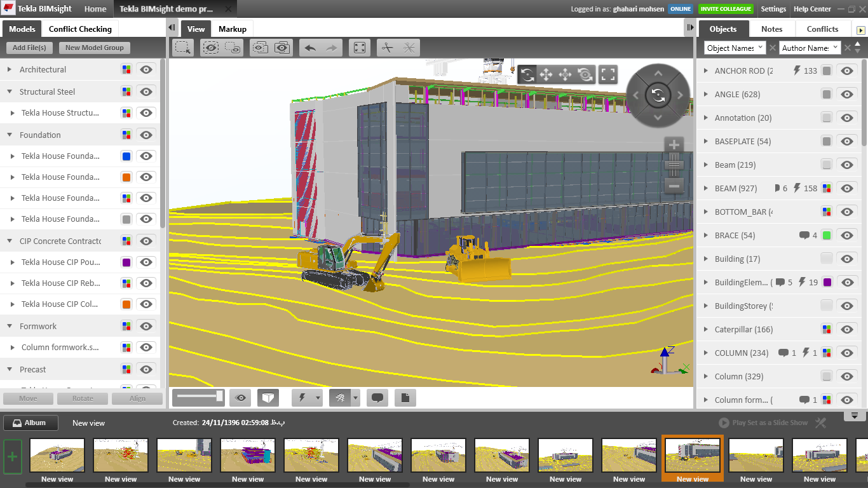The height and width of the screenshot is (488, 868).
Task: Click the hide selected objects icon
Action: [212, 48]
